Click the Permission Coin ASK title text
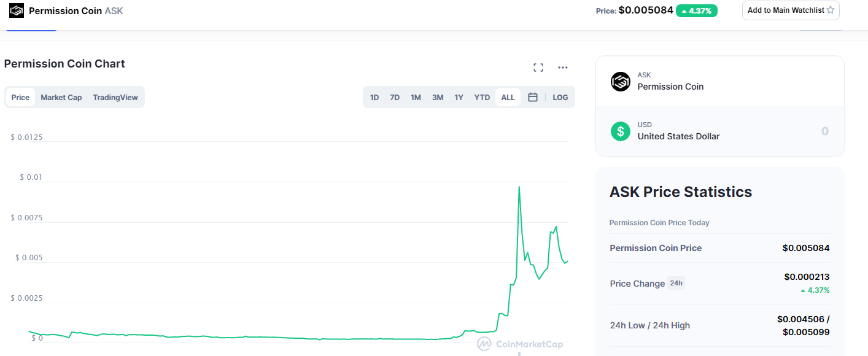This screenshot has height=356, width=868. (x=76, y=10)
